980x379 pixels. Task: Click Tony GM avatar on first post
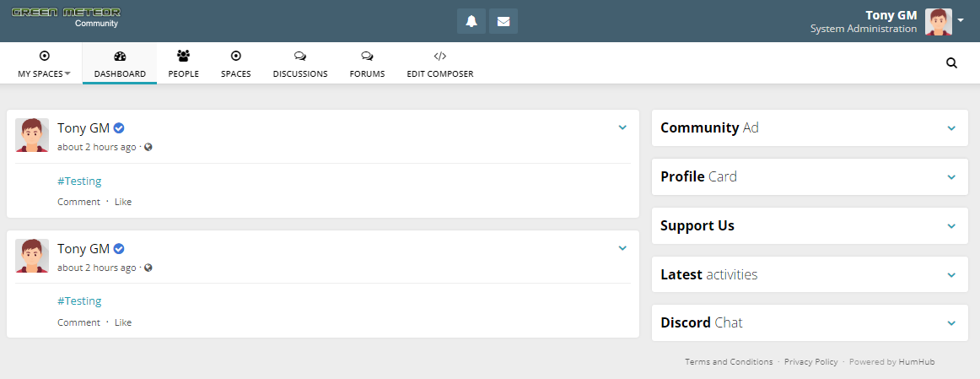click(32, 135)
